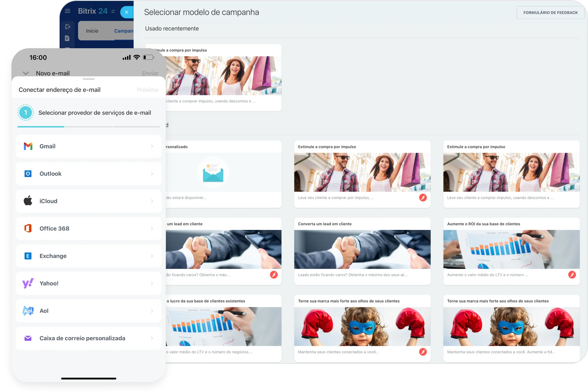Screen dimensions: 588x392
Task: Click the custom mailbox envelope icon
Action: (x=28, y=338)
